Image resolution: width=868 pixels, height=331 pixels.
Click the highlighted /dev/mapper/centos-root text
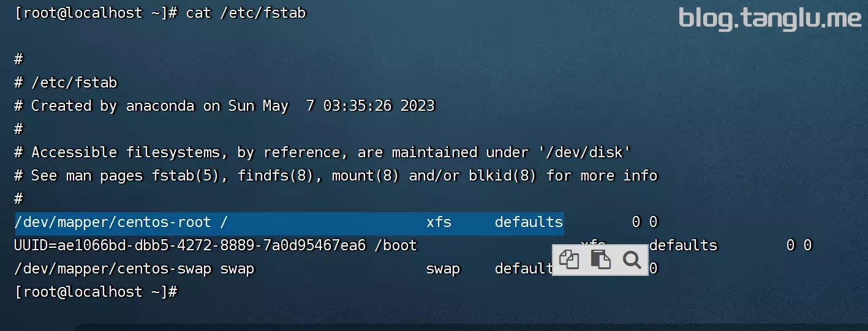[113, 222]
